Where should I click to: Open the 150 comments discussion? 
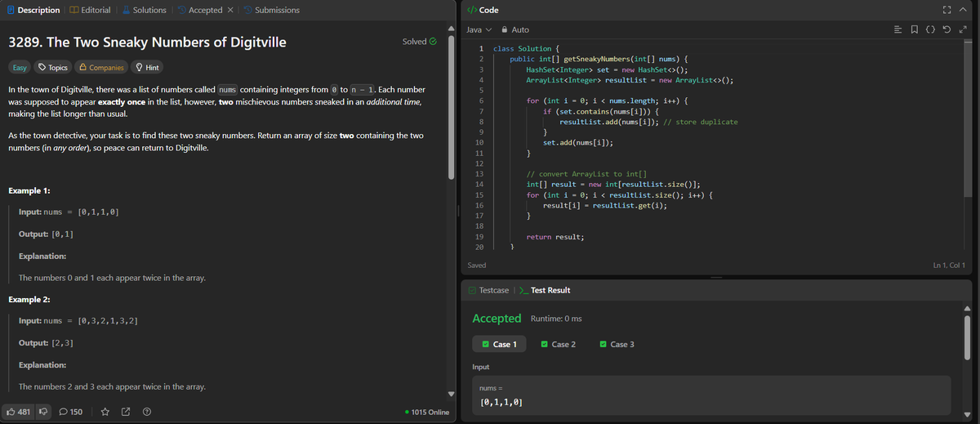point(71,412)
